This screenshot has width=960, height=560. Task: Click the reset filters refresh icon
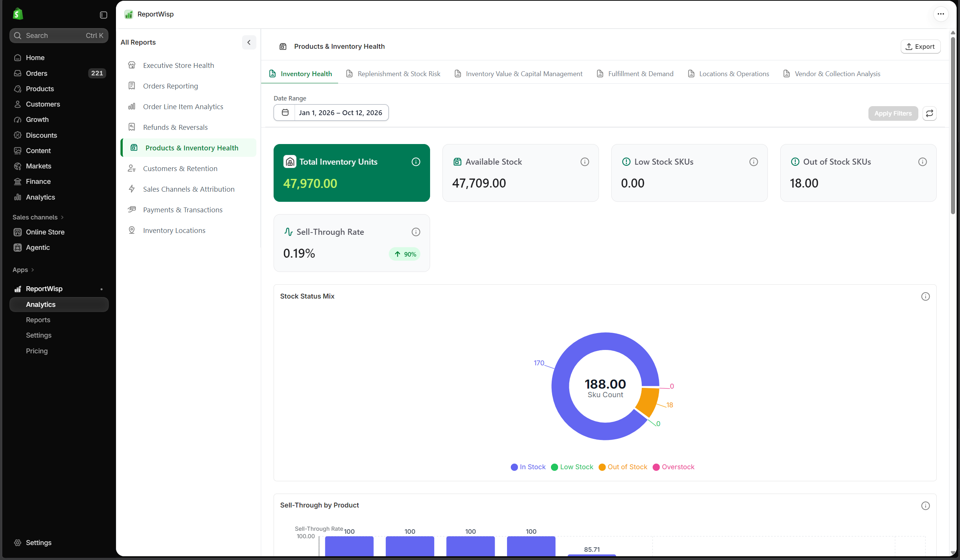pos(929,113)
